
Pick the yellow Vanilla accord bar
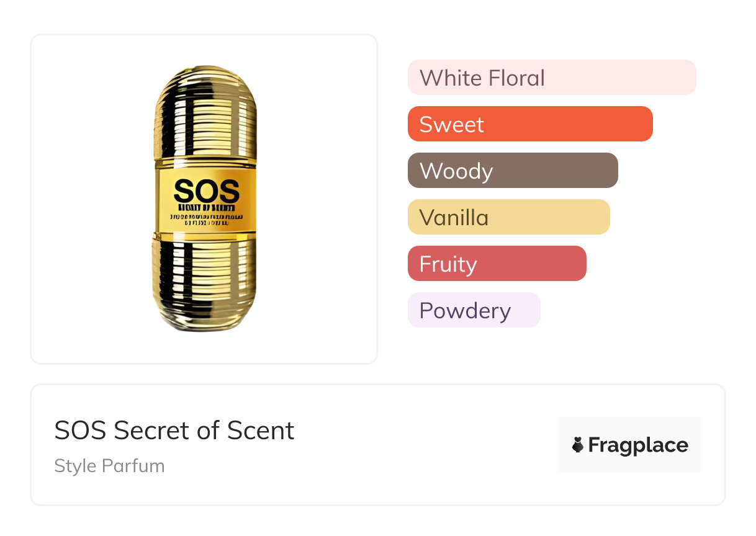pyautogui.click(x=508, y=217)
